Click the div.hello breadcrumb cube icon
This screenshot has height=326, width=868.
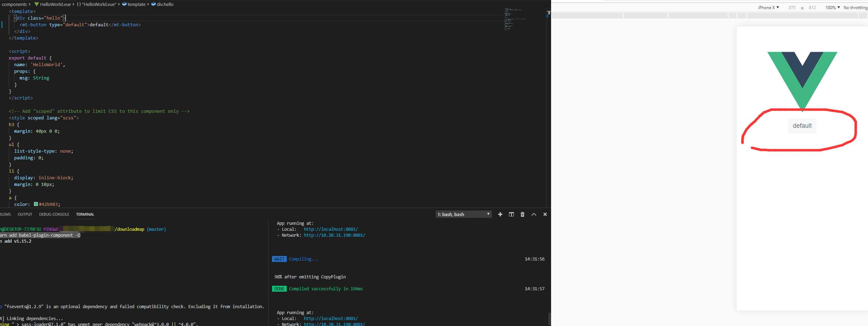click(x=154, y=4)
